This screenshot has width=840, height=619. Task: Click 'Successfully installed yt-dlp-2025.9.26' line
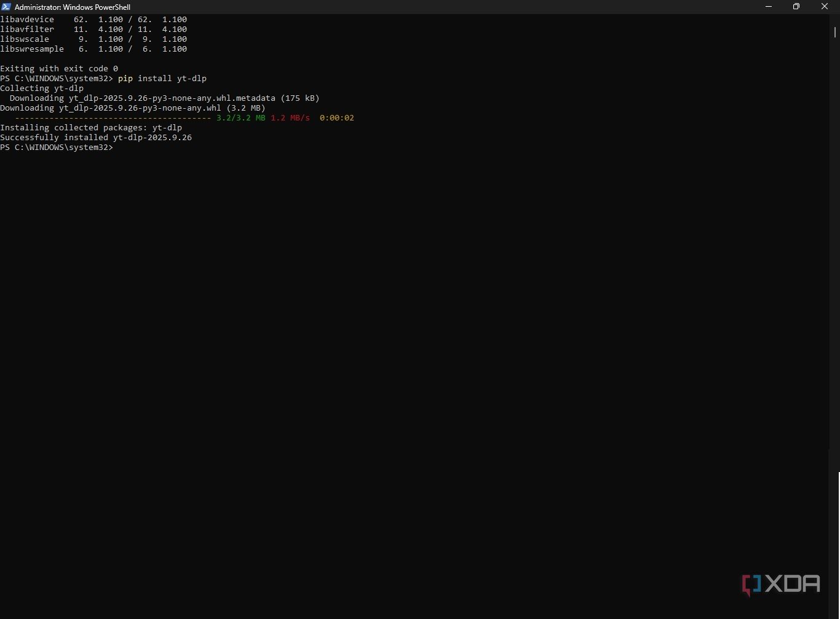(x=96, y=138)
